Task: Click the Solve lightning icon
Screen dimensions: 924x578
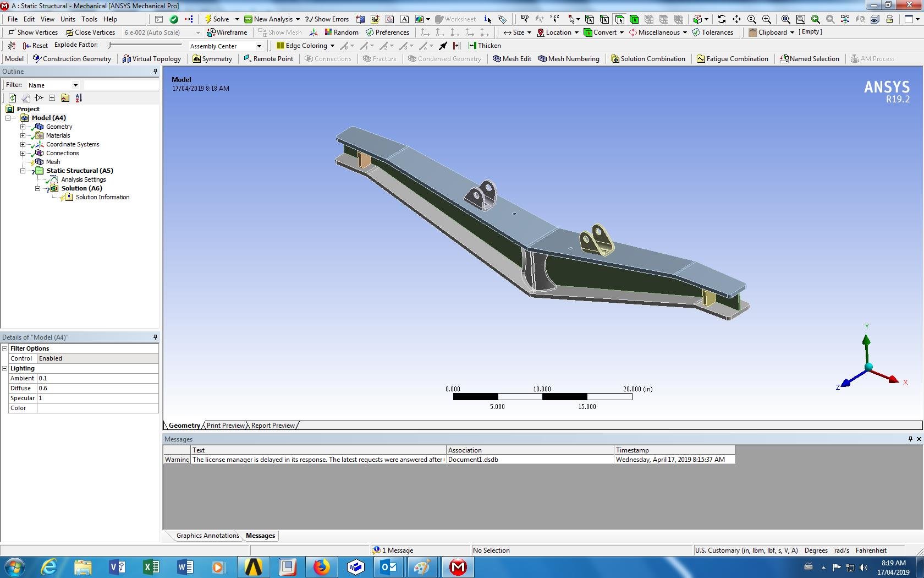Action: [x=208, y=19]
